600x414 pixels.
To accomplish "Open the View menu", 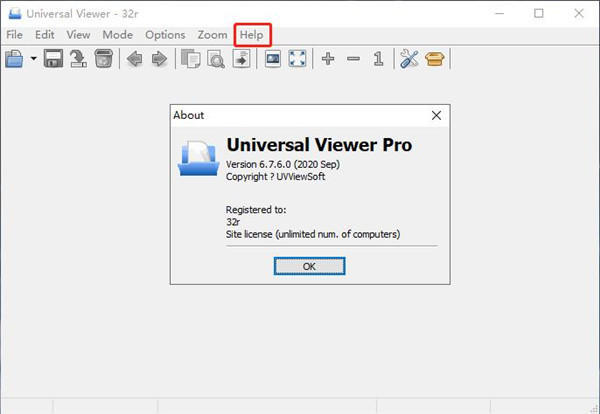I will coord(78,35).
